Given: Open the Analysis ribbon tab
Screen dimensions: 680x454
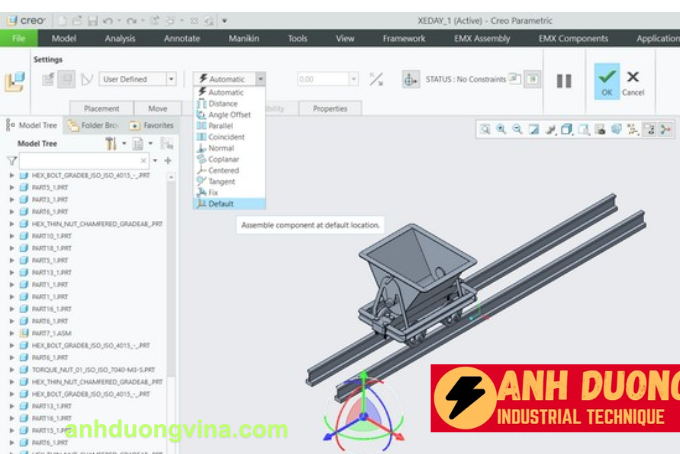Looking at the screenshot, I should (x=120, y=38).
